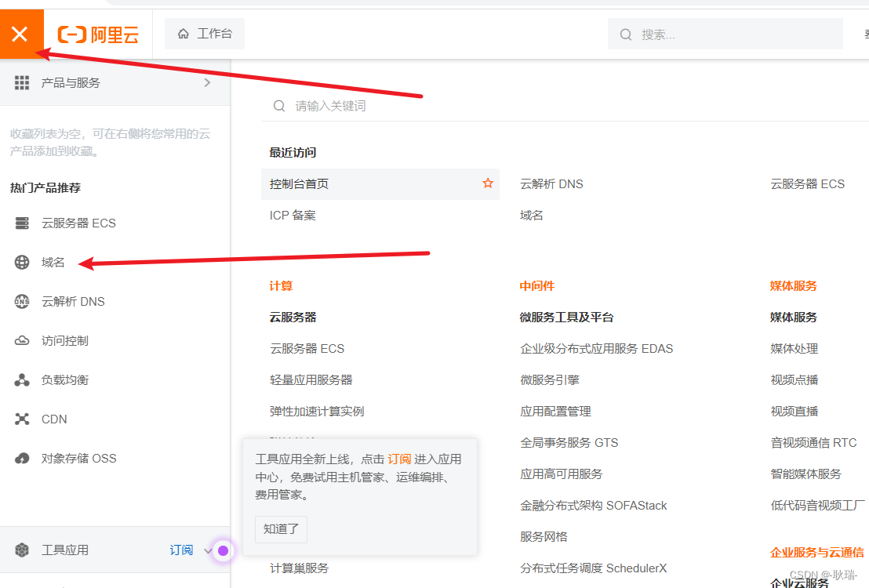Click the top 搜索 search field
The height and width of the screenshot is (588, 869).
tap(725, 34)
